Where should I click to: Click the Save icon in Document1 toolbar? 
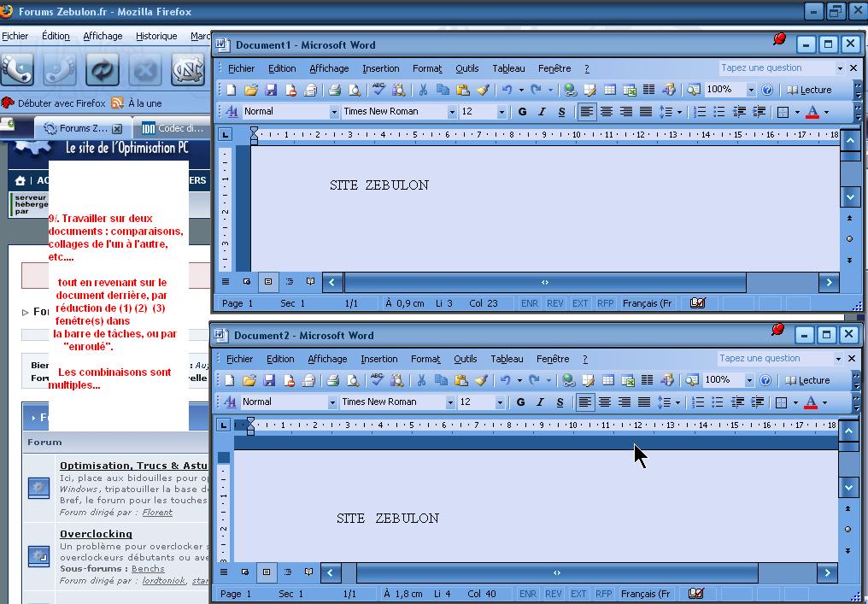[x=271, y=90]
